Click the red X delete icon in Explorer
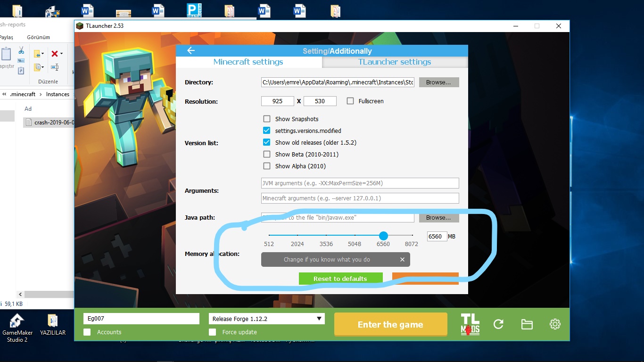This screenshot has width=644, height=362. click(x=55, y=54)
